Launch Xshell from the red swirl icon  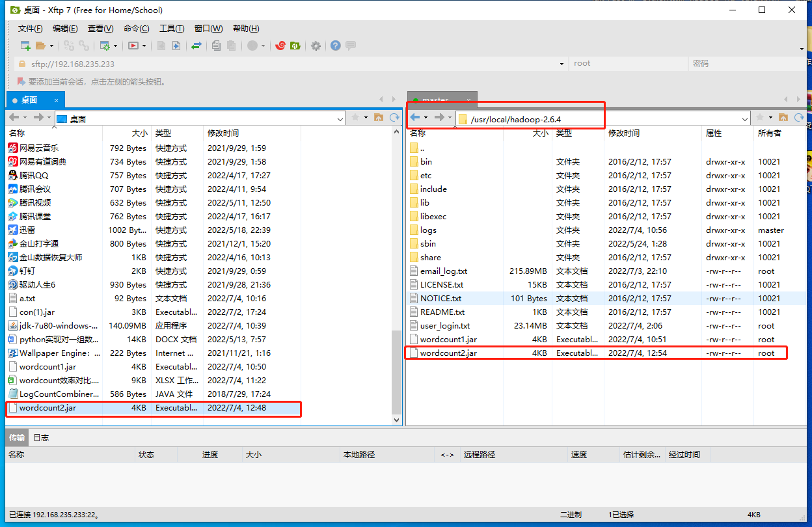[280, 46]
